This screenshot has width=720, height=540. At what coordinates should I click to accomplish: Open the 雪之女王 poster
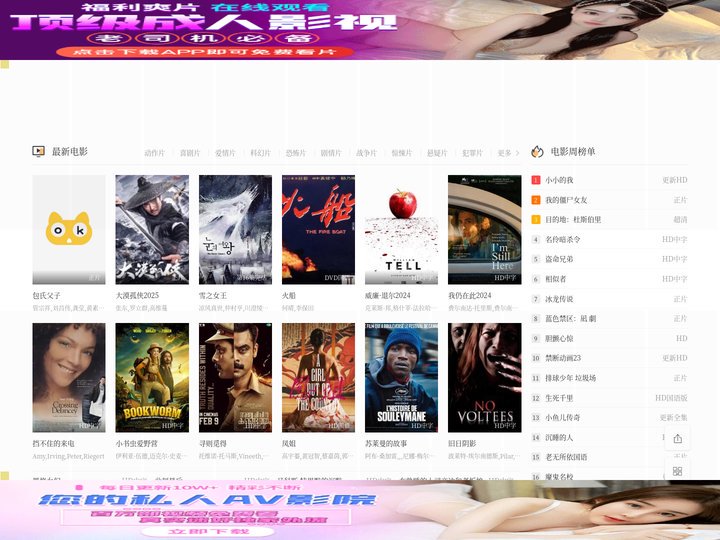(x=235, y=230)
